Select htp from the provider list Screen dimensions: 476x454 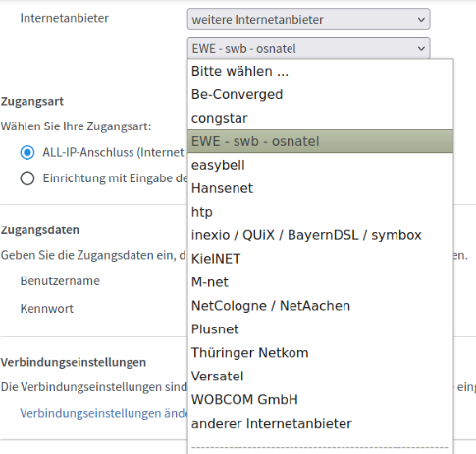point(321,212)
